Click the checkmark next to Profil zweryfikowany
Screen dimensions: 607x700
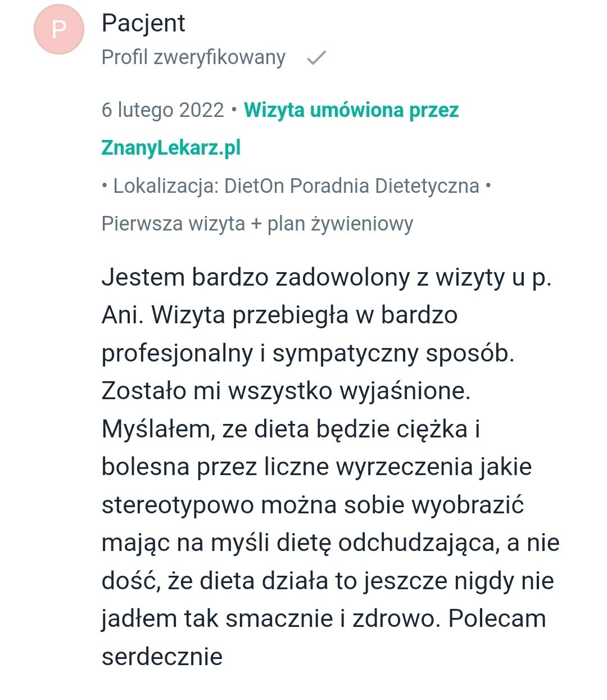tap(318, 57)
